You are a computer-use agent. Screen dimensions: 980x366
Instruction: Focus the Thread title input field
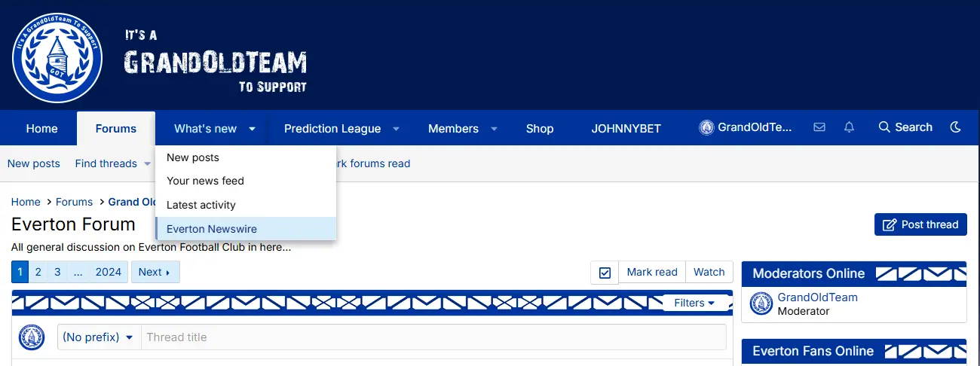[433, 337]
